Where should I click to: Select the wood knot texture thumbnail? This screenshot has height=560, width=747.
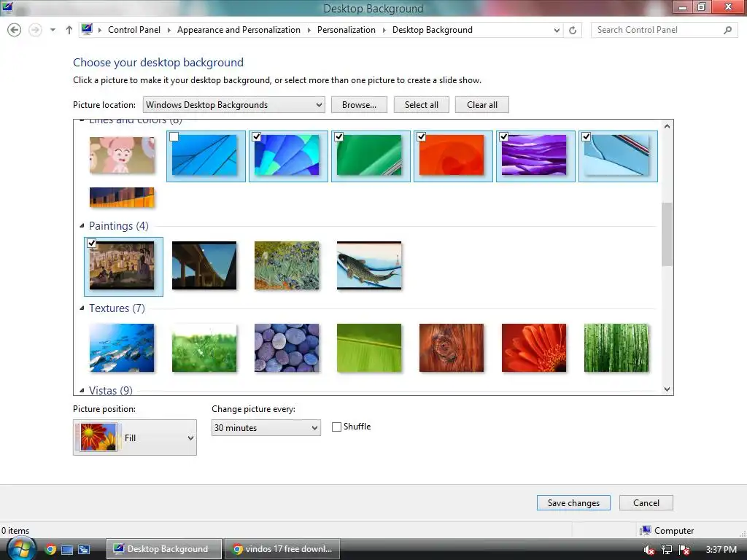point(452,348)
